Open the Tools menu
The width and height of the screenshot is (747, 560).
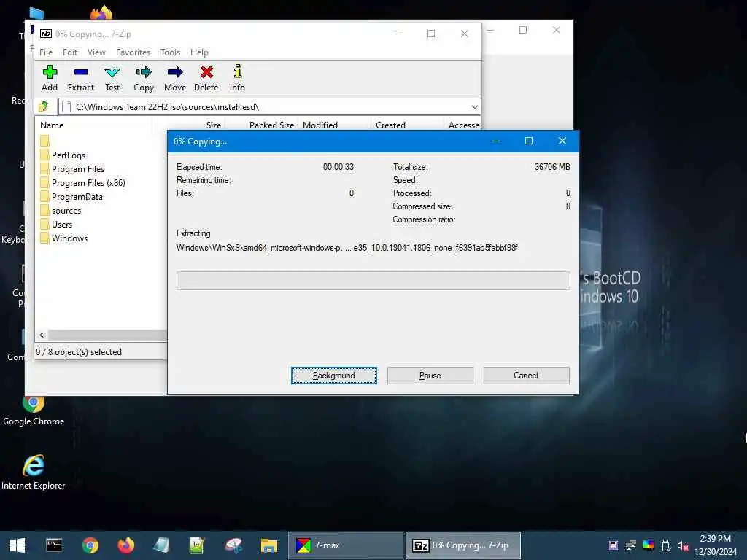click(170, 52)
